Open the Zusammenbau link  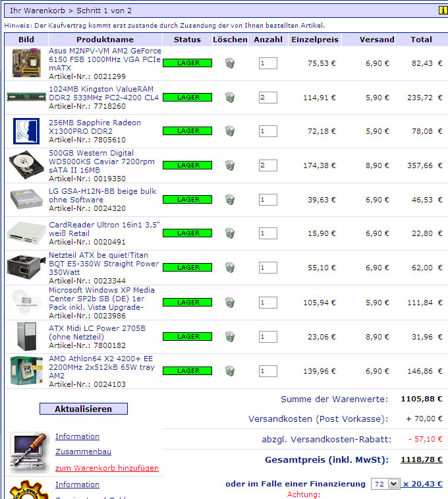pos(83,452)
